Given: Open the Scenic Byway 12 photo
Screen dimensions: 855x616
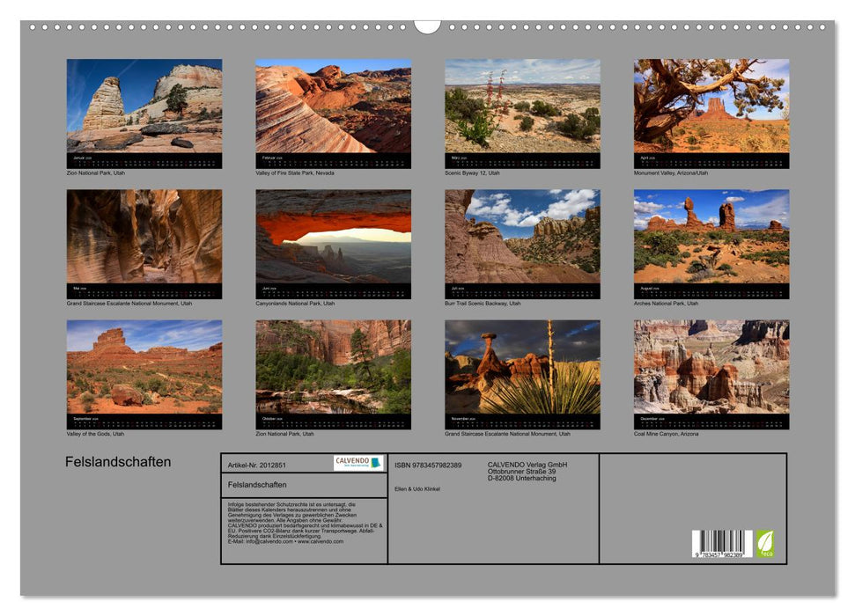Looking at the screenshot, I should [522, 106].
